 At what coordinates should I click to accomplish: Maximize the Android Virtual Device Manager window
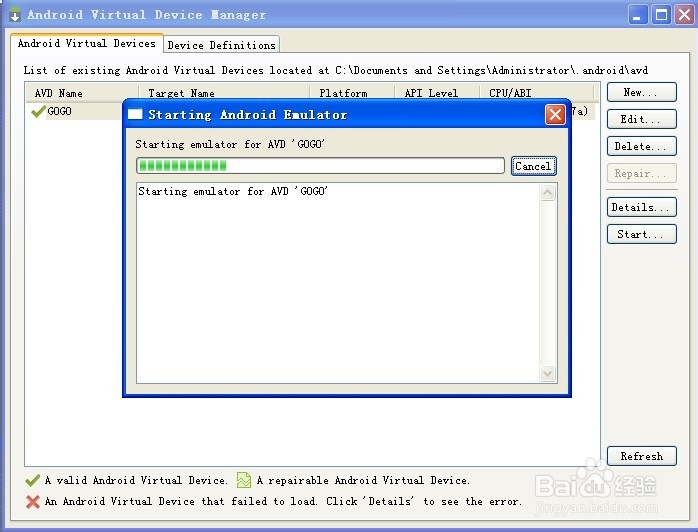(x=661, y=15)
